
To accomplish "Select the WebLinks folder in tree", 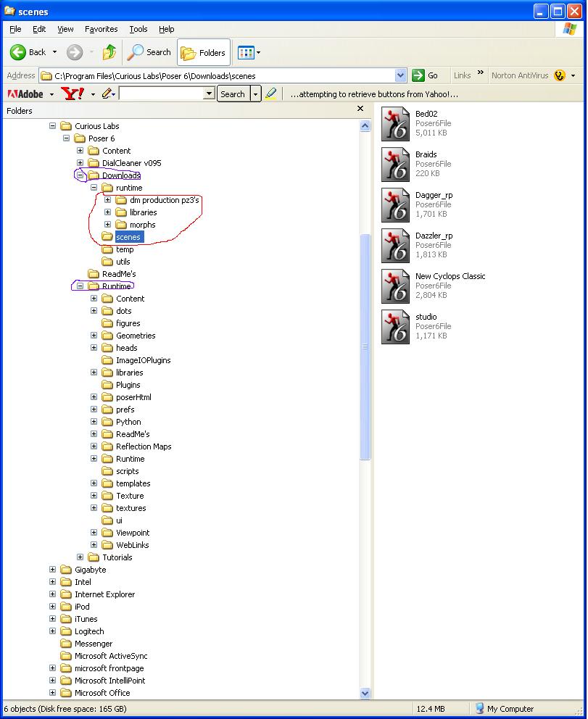I will pos(133,545).
